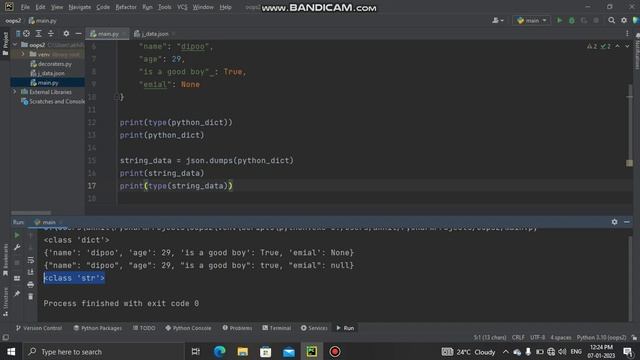Open editor tabs more options menu
The width and height of the screenshot is (640, 360).
pyautogui.click(x=627, y=33)
